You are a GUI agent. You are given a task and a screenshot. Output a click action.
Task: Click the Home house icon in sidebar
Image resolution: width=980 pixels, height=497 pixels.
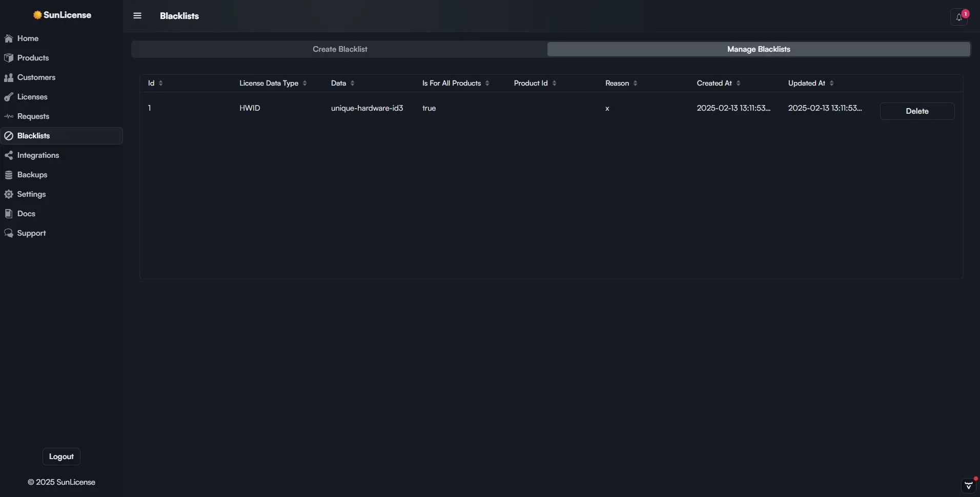pyautogui.click(x=9, y=38)
